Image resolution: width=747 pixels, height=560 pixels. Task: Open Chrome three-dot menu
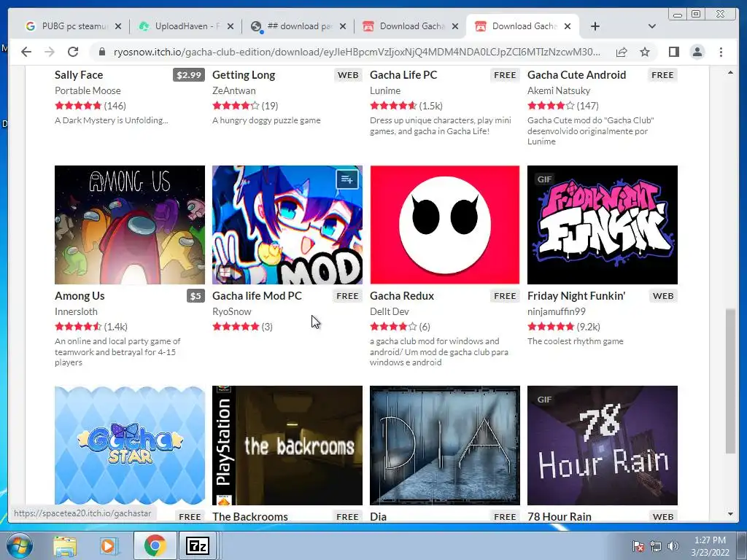[721, 52]
